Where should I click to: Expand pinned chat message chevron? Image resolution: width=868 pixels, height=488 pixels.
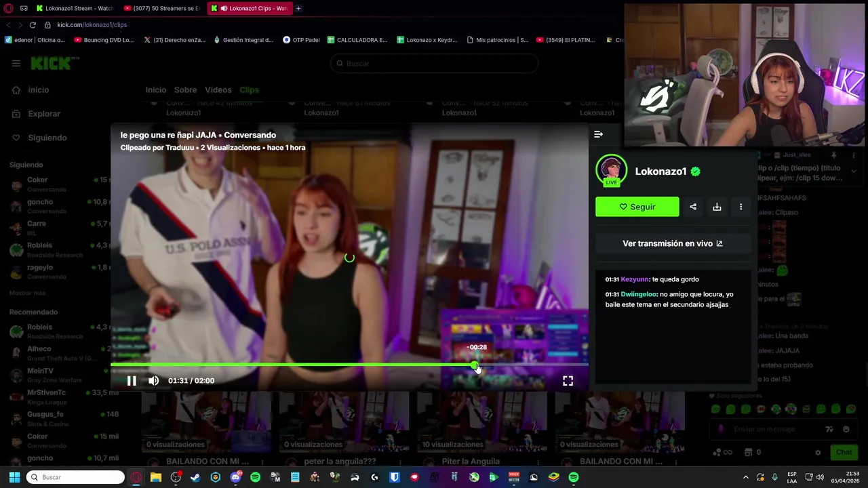[x=854, y=171]
